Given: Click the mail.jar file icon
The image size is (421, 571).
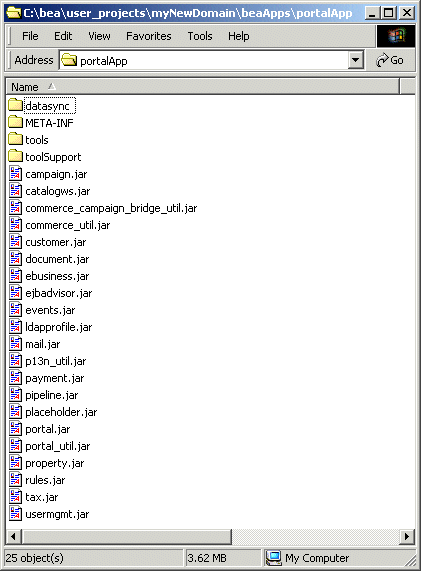Looking at the screenshot, I should tap(15, 344).
